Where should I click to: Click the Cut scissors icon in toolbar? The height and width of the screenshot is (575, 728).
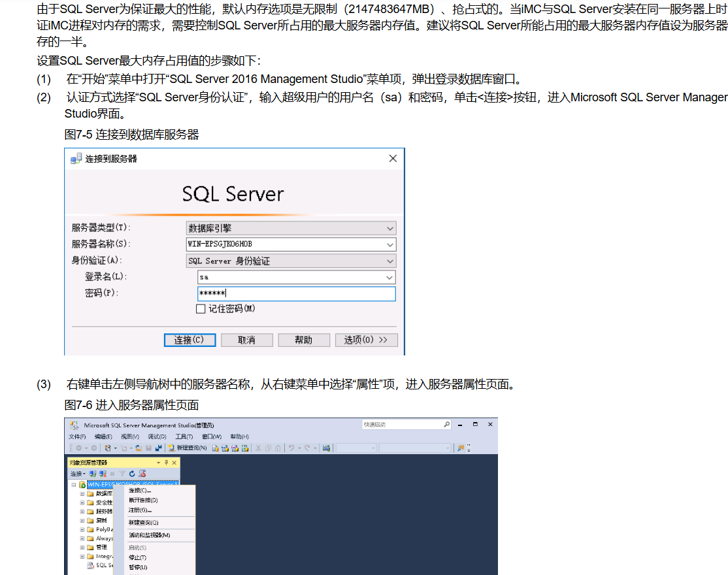coord(258,448)
